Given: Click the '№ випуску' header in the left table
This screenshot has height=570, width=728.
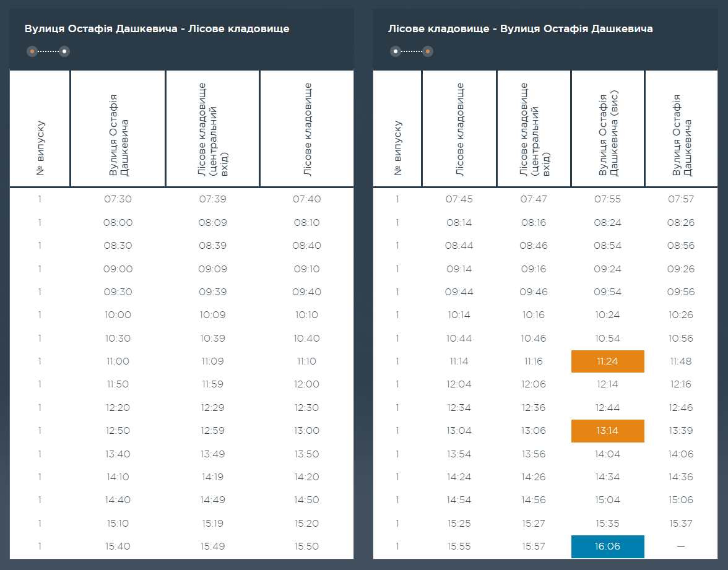Looking at the screenshot, I should 40,148.
